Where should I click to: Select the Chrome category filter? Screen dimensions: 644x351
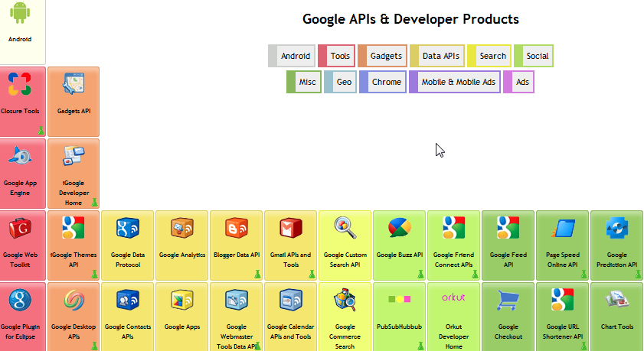(383, 82)
